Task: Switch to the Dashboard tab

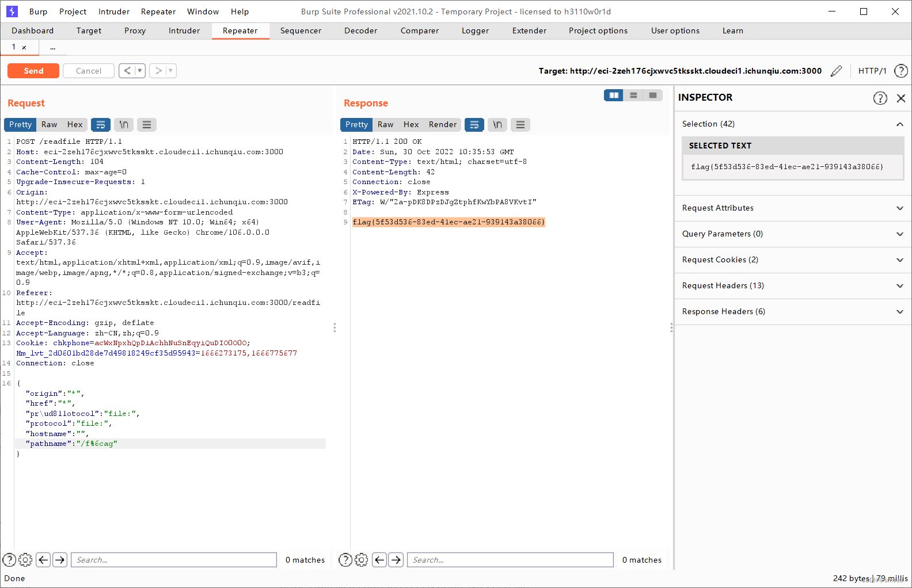Action: pos(33,31)
